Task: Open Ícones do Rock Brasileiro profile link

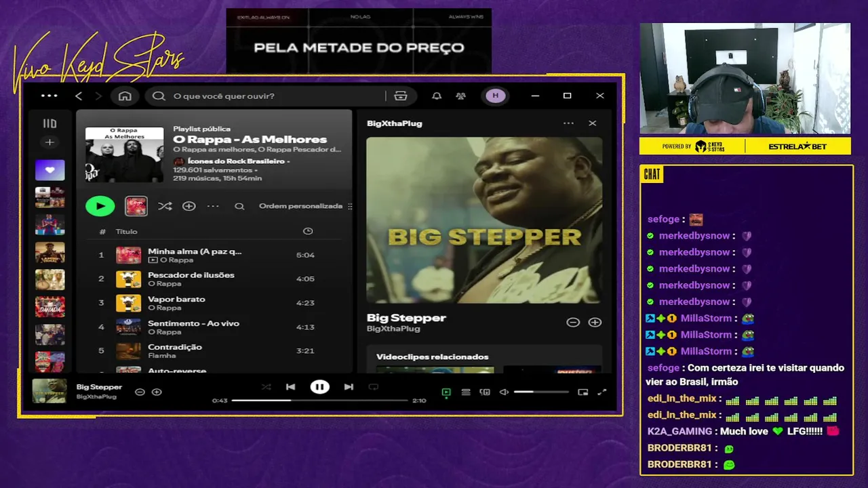Action: (237, 161)
